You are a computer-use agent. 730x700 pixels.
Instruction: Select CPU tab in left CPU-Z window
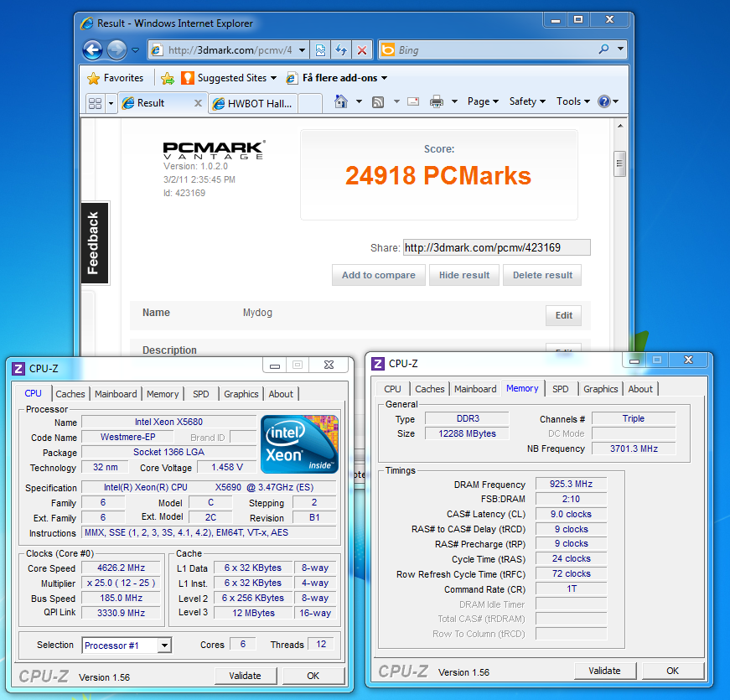coord(33,393)
